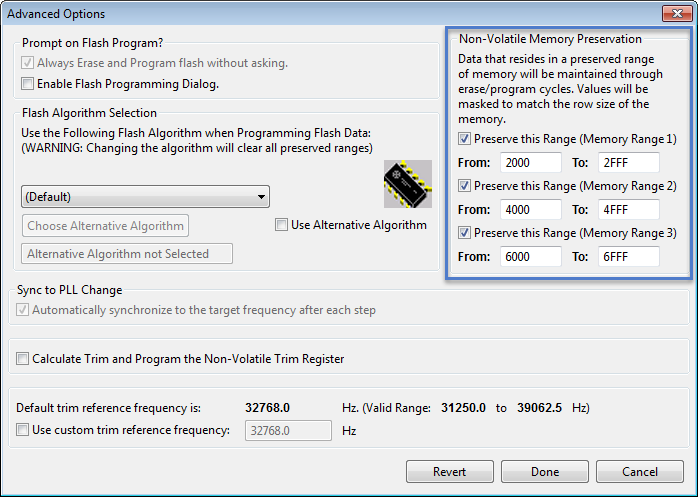Screen dimensions: 698x497
Task: Click the Done button
Action: [x=545, y=472]
